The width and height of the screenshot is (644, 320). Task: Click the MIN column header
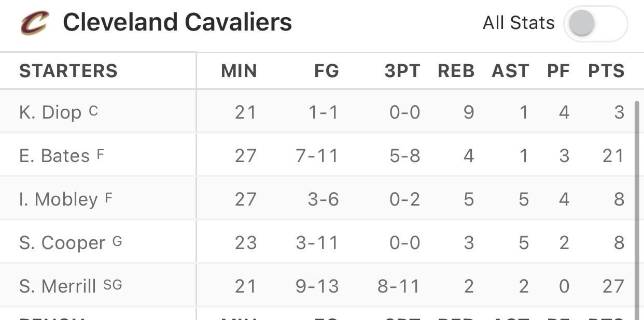[239, 71]
